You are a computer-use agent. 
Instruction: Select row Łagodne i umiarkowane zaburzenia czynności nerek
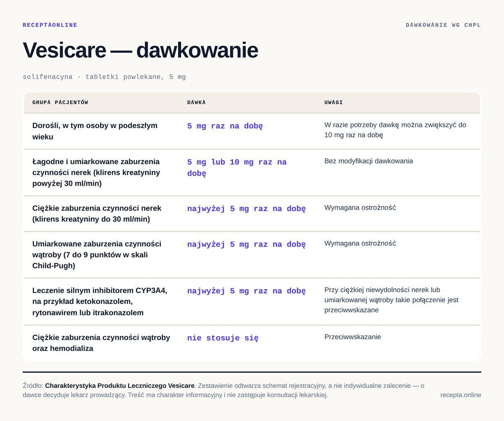pyautogui.click(x=252, y=173)
